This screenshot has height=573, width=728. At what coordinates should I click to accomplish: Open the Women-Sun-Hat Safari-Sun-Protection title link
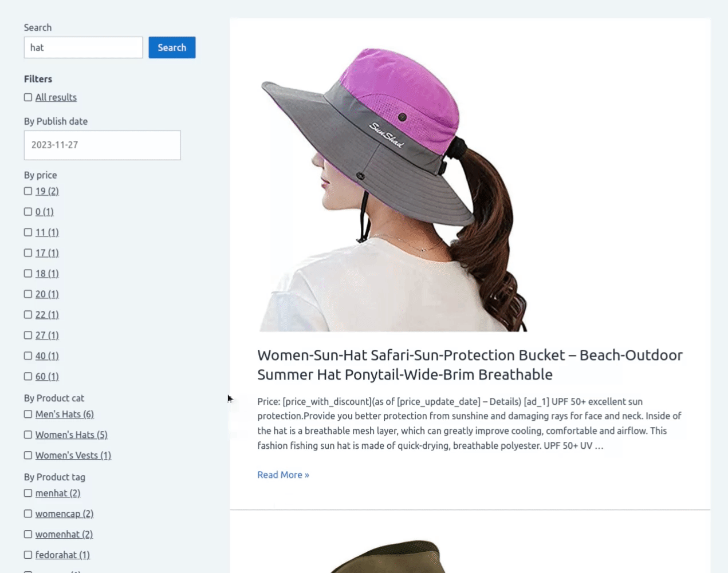[x=470, y=365]
